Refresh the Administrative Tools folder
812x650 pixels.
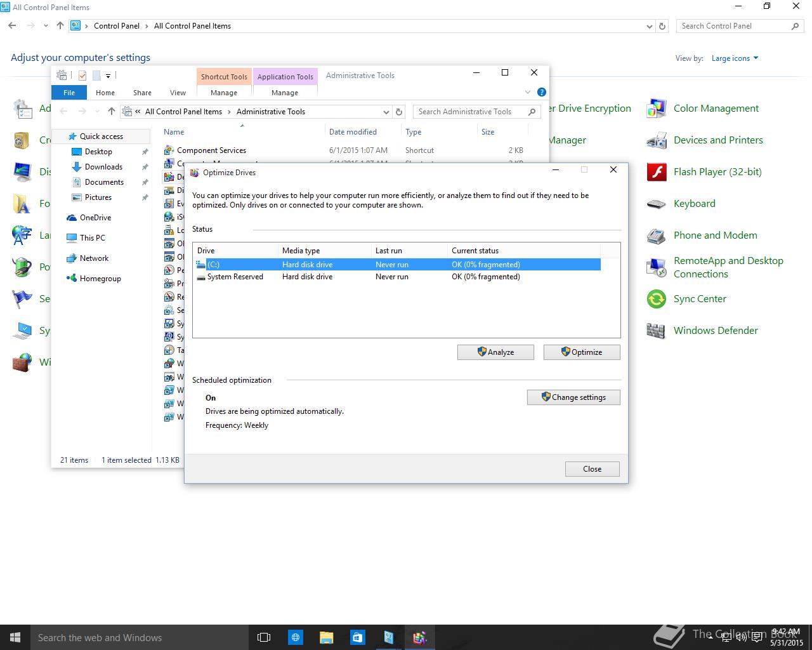pos(399,112)
